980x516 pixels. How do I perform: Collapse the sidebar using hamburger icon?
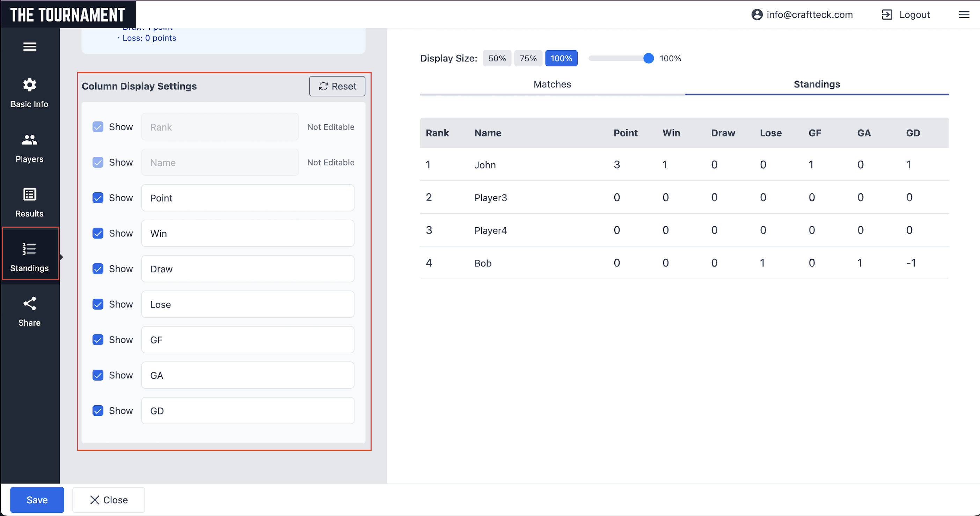pyautogui.click(x=29, y=46)
